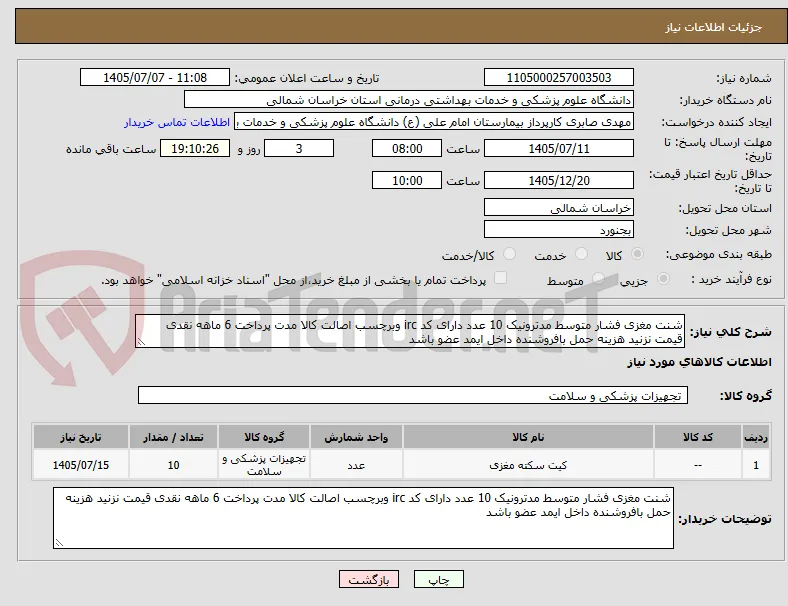Screen dimensions: 788x606
Task: Click the item code cell showing --
Action: [698, 465]
